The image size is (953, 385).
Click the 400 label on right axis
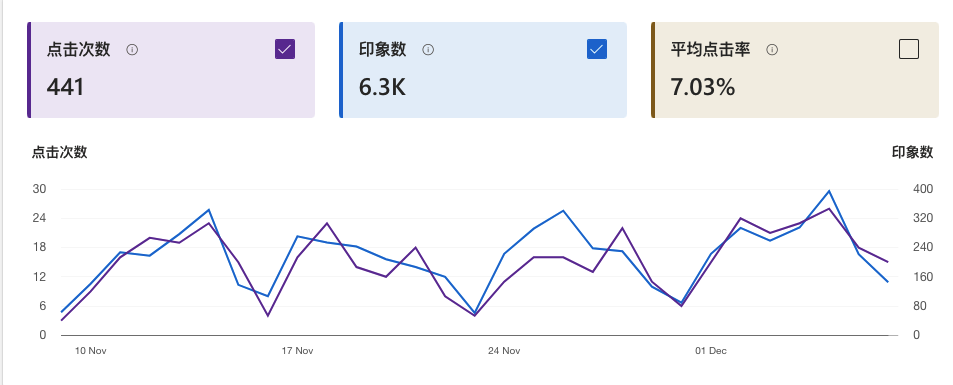point(923,189)
